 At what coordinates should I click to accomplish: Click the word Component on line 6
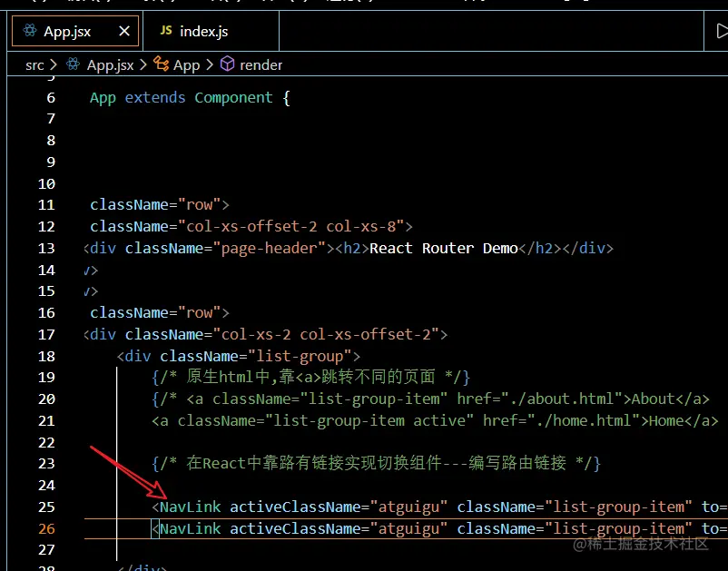233,97
